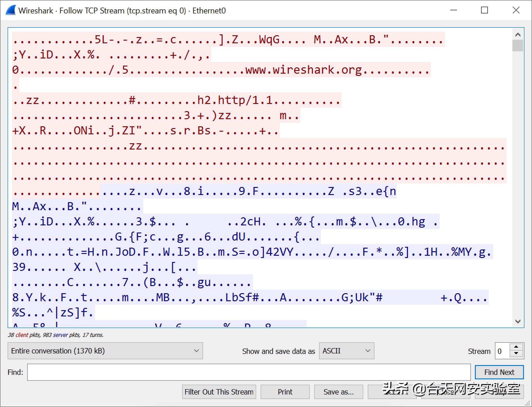Click the vertical scrollbar thumb of stream view
The image size is (532, 407).
point(518,46)
